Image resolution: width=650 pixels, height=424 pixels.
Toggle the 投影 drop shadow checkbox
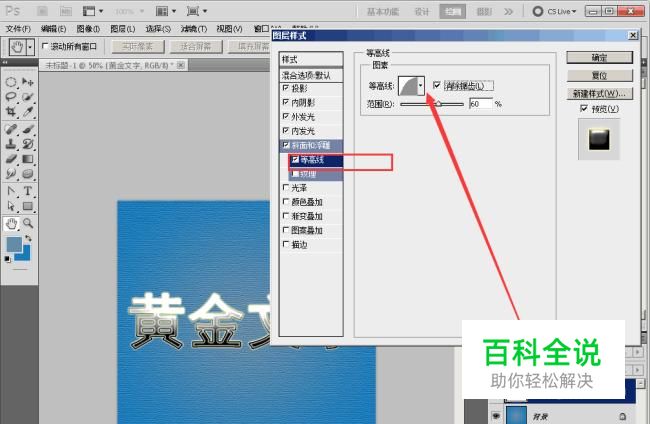pyautogui.click(x=286, y=88)
